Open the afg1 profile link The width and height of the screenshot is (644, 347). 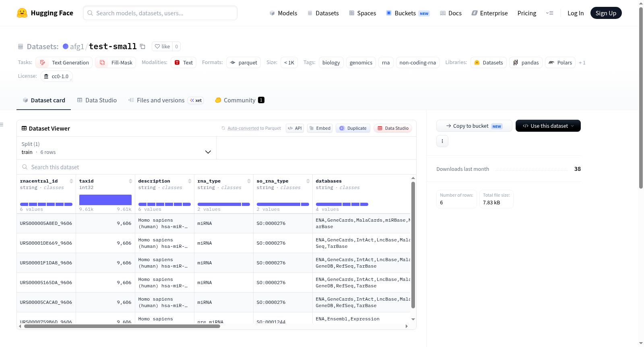(x=77, y=46)
